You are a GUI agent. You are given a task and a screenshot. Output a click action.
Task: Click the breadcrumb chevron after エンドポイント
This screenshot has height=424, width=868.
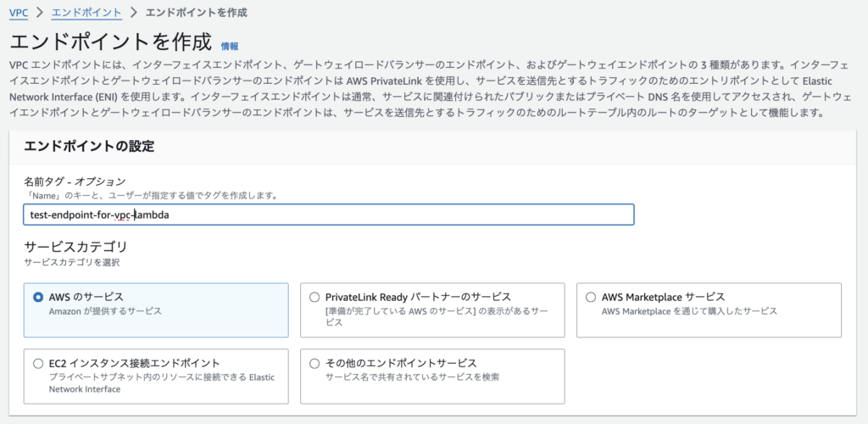coord(134,13)
